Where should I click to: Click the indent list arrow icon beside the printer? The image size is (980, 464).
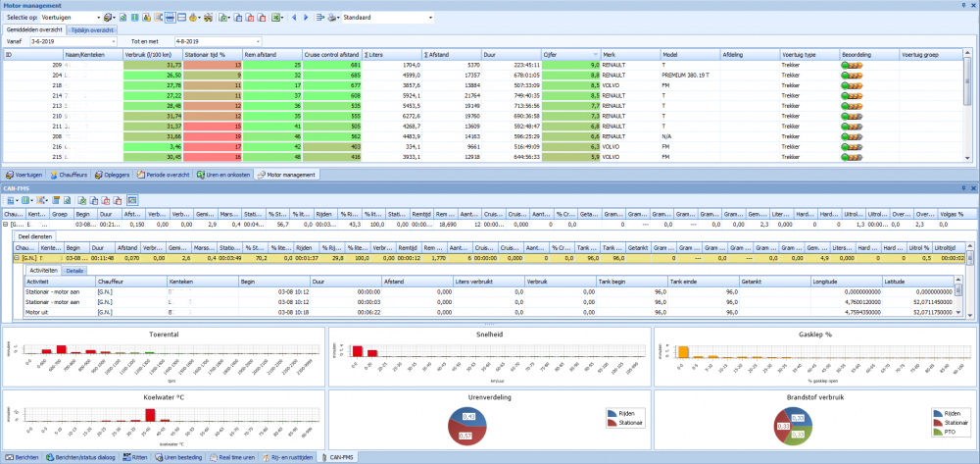(320, 18)
